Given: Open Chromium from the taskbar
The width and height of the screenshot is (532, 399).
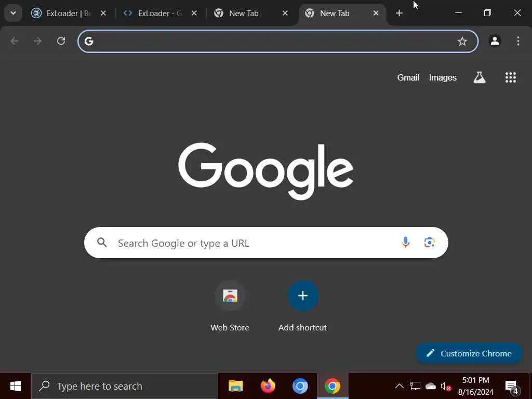Looking at the screenshot, I should [x=300, y=386].
